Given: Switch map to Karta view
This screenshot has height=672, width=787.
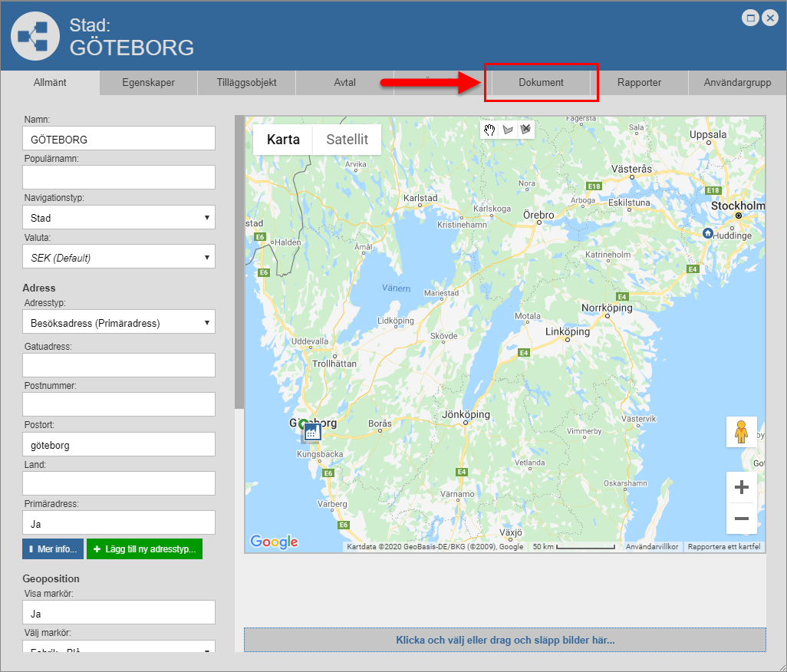Looking at the screenshot, I should tap(283, 140).
